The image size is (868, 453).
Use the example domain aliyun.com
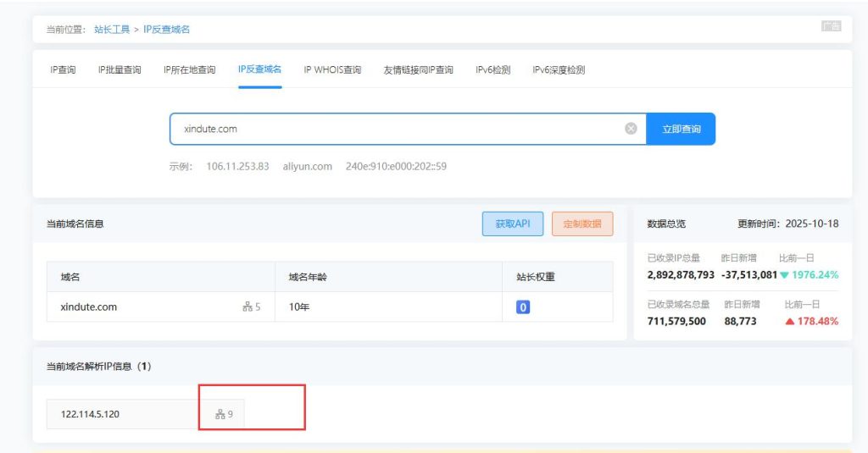coord(307,166)
